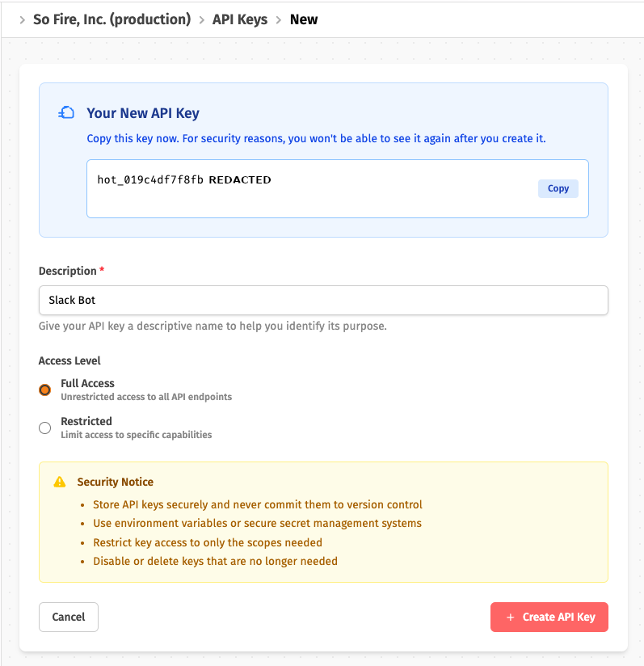Cancel the API key creation
The width and height of the screenshot is (644, 666).
point(68,617)
